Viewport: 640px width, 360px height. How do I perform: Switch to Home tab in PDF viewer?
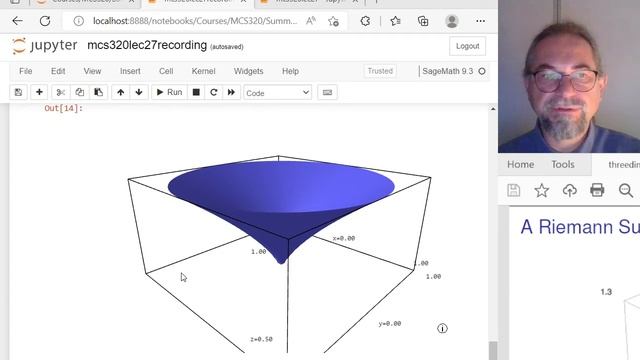click(520, 164)
